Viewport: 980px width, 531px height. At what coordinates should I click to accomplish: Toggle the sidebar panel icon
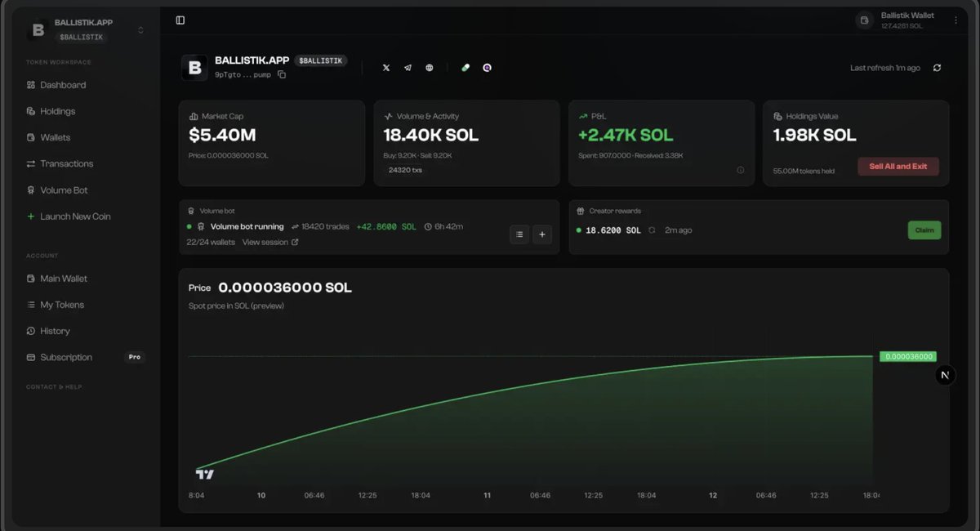click(180, 20)
